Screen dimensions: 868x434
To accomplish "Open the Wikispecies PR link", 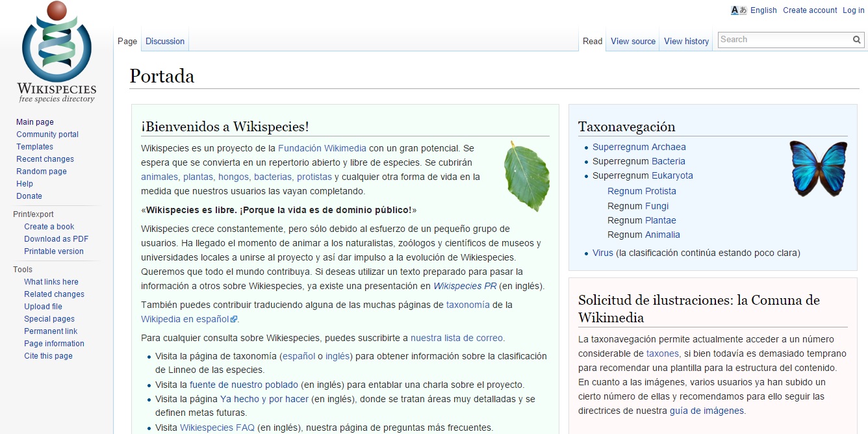I will point(465,286).
